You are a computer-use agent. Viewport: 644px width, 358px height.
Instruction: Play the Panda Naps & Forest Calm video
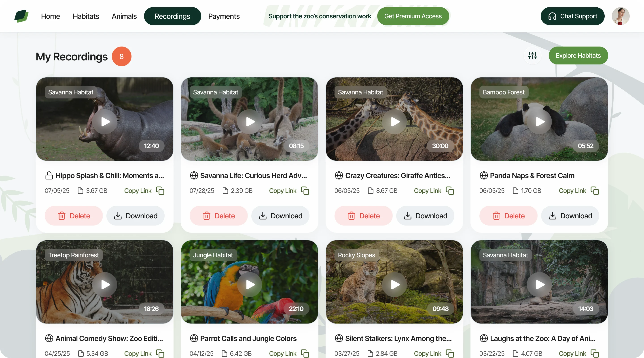(x=540, y=122)
